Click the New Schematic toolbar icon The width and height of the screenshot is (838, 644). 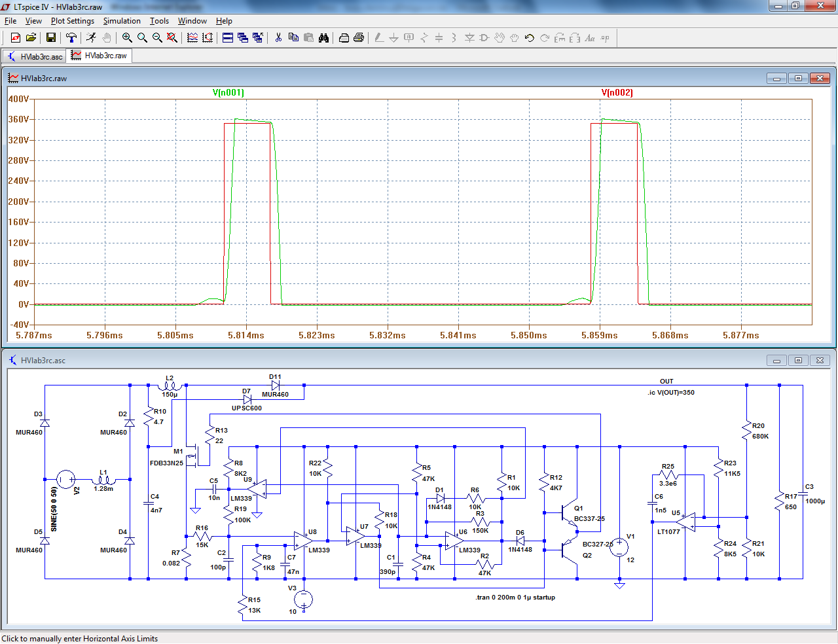point(16,38)
